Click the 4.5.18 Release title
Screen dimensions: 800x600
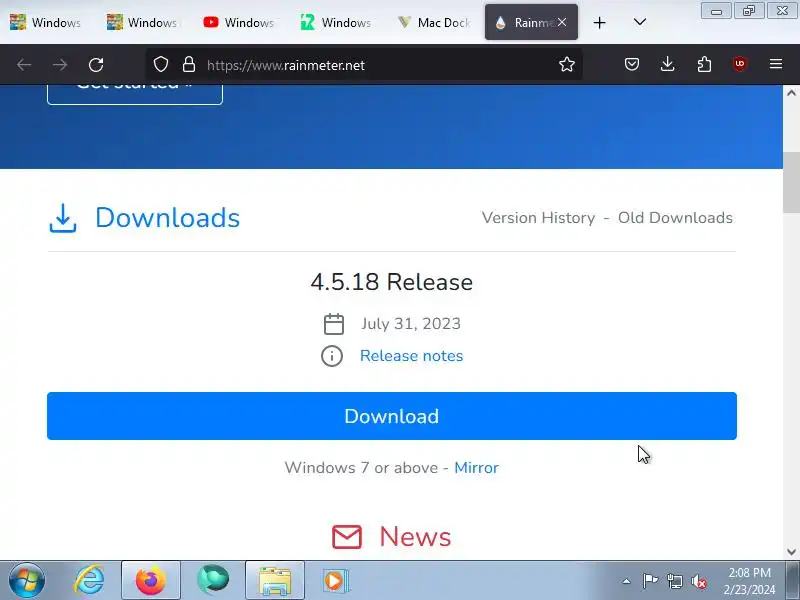[x=392, y=282]
